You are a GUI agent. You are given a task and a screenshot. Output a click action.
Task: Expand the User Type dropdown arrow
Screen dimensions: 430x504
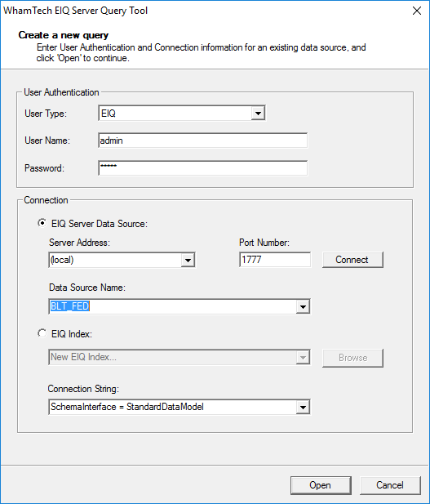tap(258, 114)
